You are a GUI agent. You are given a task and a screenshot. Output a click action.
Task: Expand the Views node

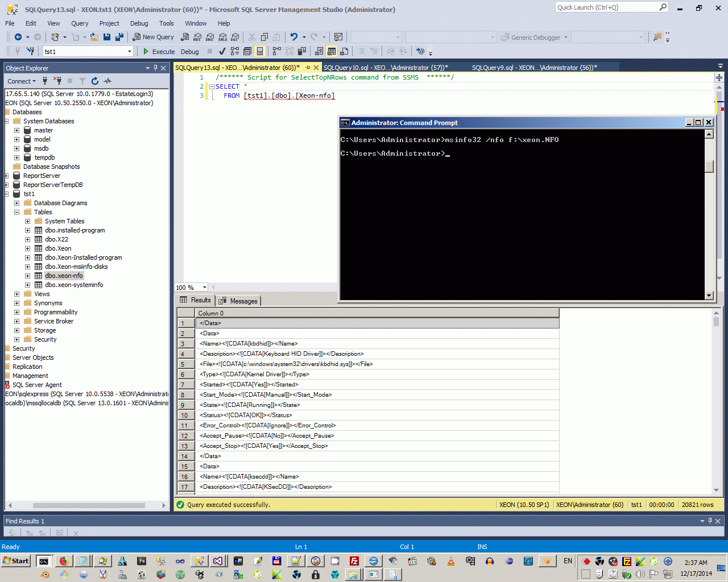point(16,294)
